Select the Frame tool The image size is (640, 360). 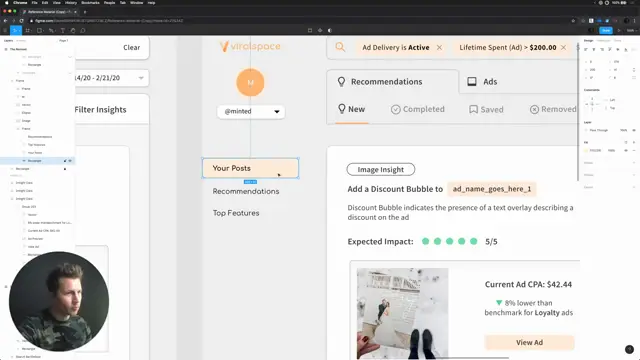pos(28,30)
